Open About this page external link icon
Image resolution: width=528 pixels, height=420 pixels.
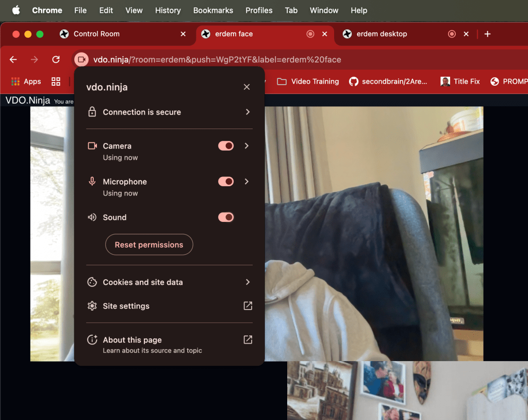248,340
